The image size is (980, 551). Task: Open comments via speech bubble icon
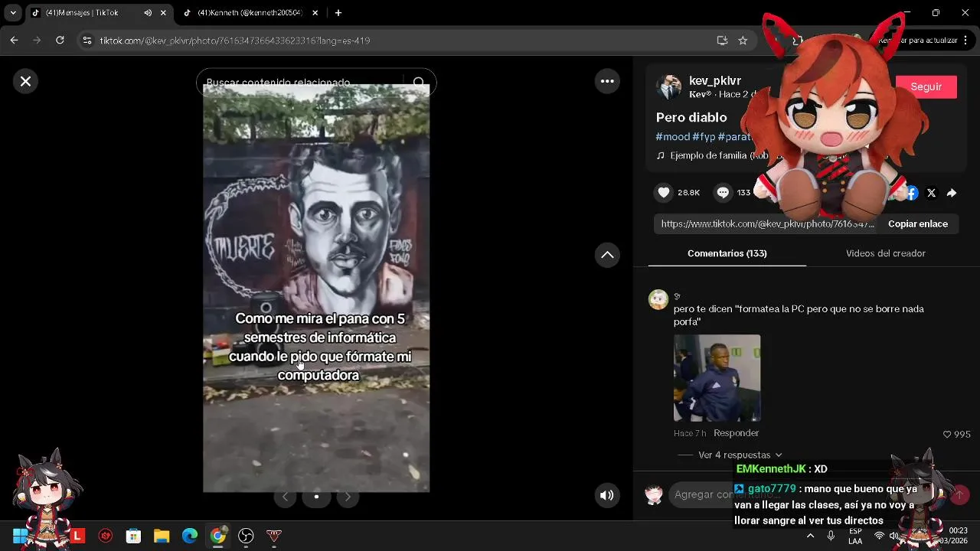pyautogui.click(x=723, y=193)
